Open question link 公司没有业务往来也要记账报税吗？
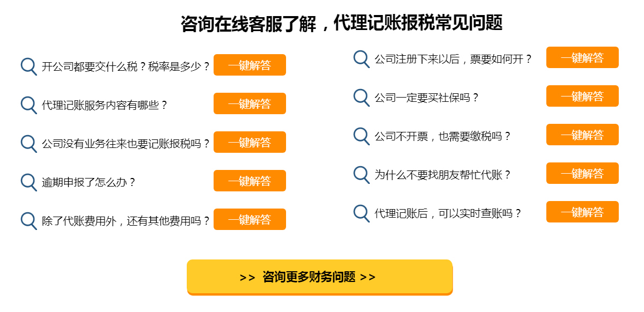644x312 pixels. (126, 144)
